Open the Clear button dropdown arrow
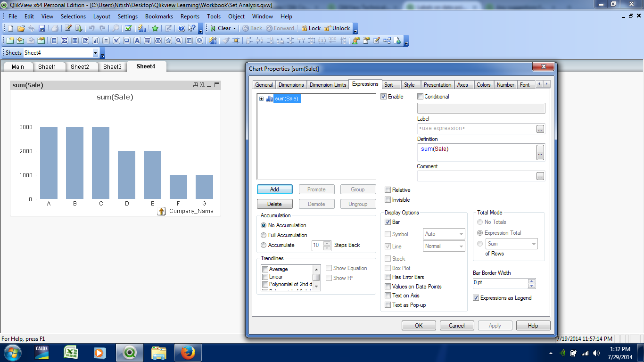Image resolution: width=644 pixels, height=362 pixels. [234, 28]
